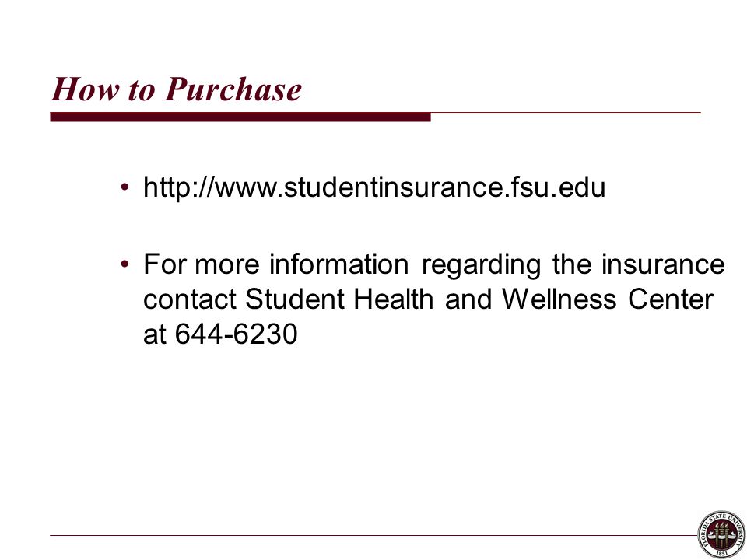The height and width of the screenshot is (560, 747).
Task: Click the word "regarding" in the paragraph
Action: [x=481, y=266]
